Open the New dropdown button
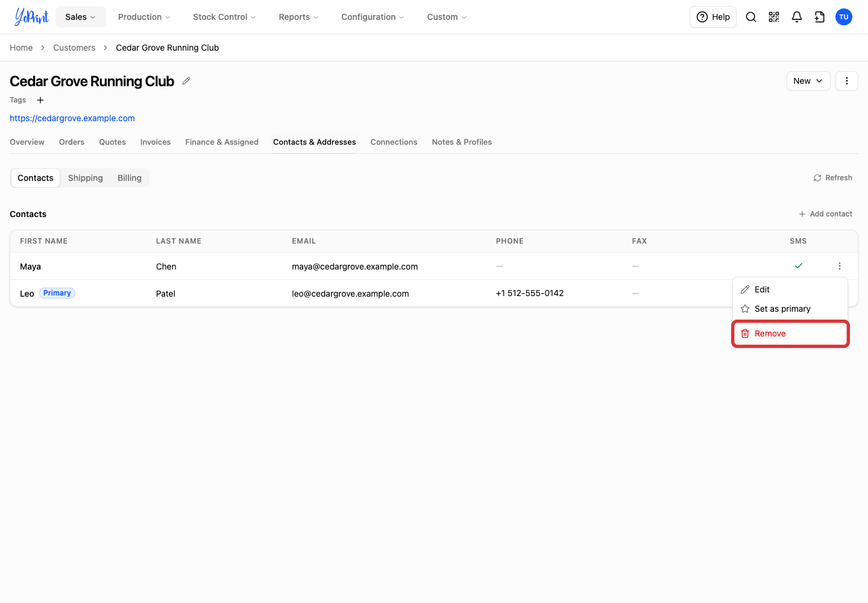Screen dimensions: 868x603 point(808,81)
